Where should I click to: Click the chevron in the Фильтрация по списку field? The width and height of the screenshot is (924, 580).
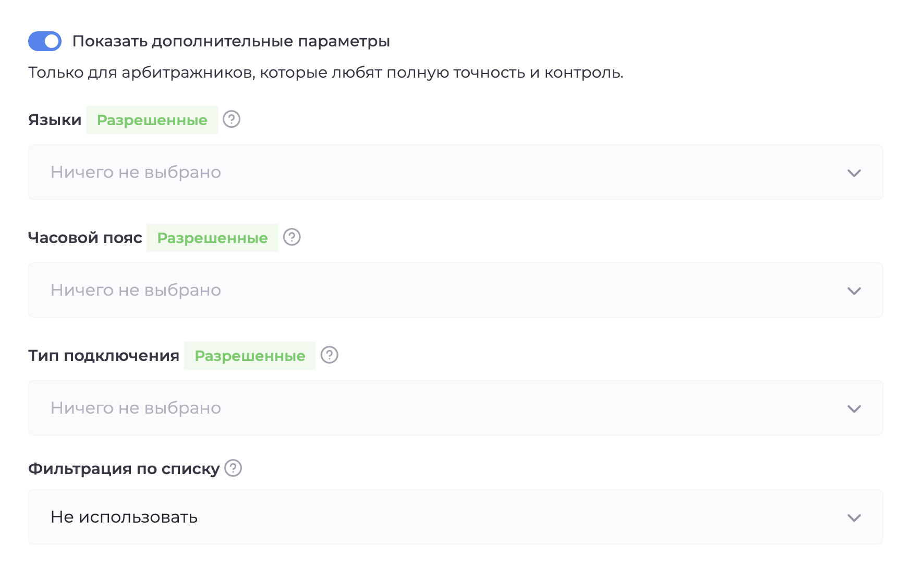click(x=854, y=517)
